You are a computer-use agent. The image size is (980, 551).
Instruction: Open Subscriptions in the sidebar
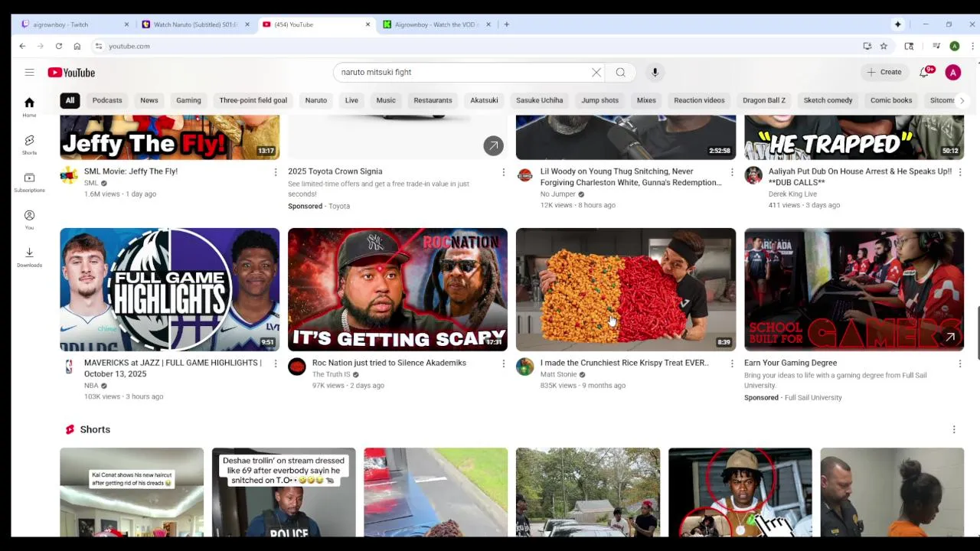(29, 182)
